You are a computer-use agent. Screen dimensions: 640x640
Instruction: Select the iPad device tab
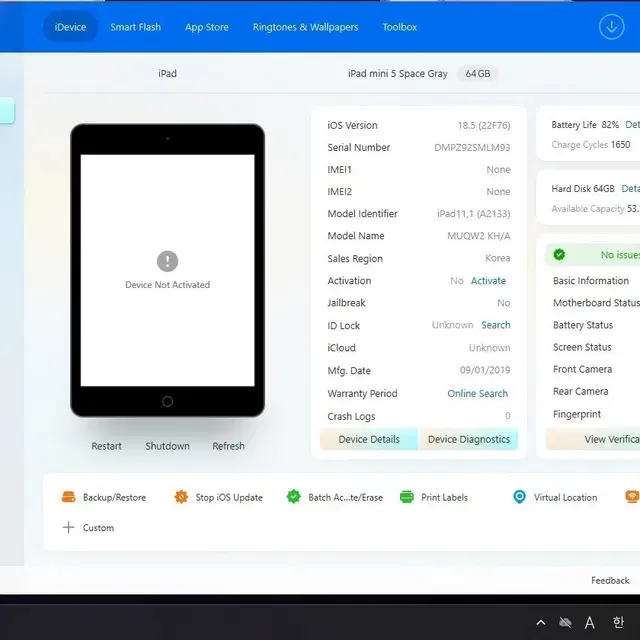(x=167, y=73)
